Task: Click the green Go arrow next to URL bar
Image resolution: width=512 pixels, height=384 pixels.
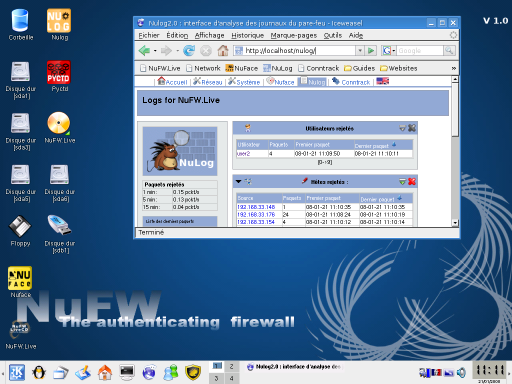Action: click(x=370, y=51)
